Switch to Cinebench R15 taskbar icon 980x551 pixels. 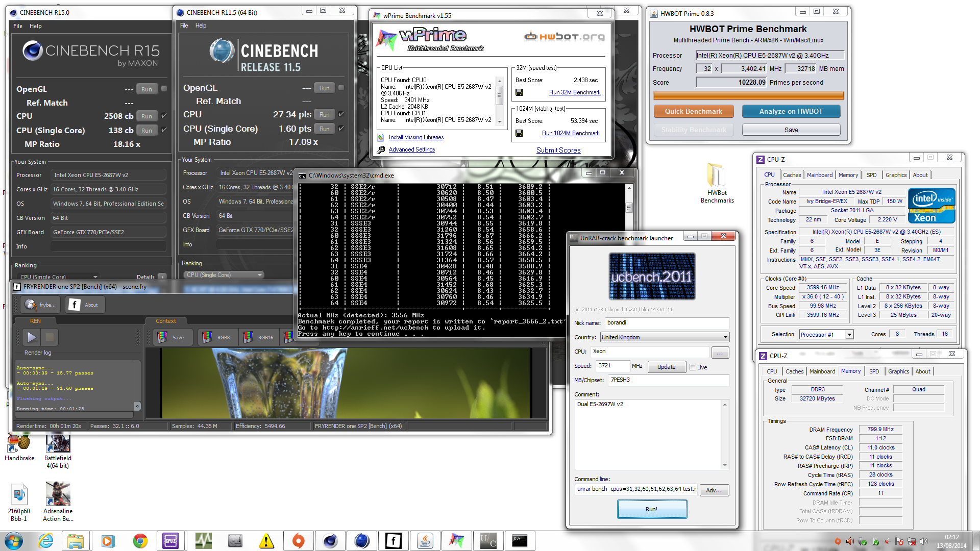pos(330,541)
